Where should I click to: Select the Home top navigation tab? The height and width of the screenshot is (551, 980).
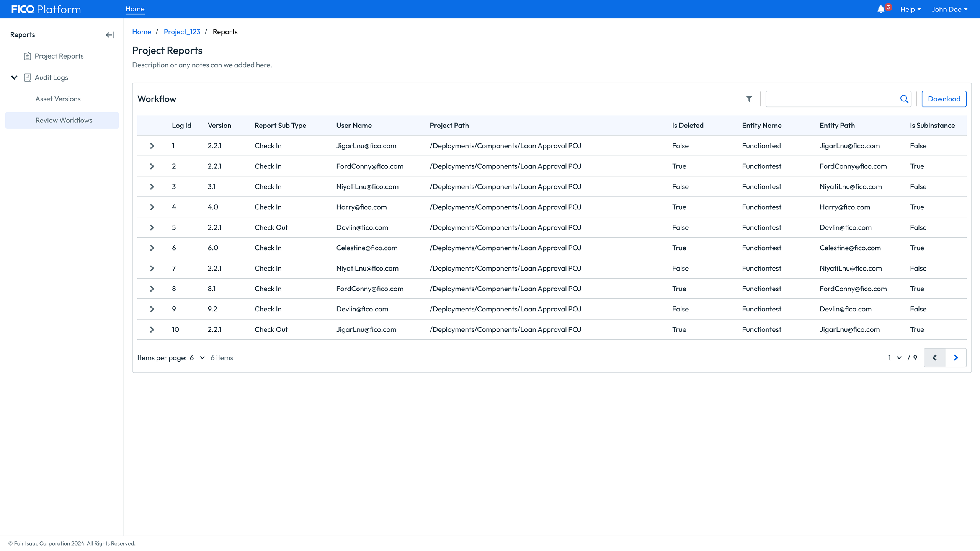coord(135,9)
